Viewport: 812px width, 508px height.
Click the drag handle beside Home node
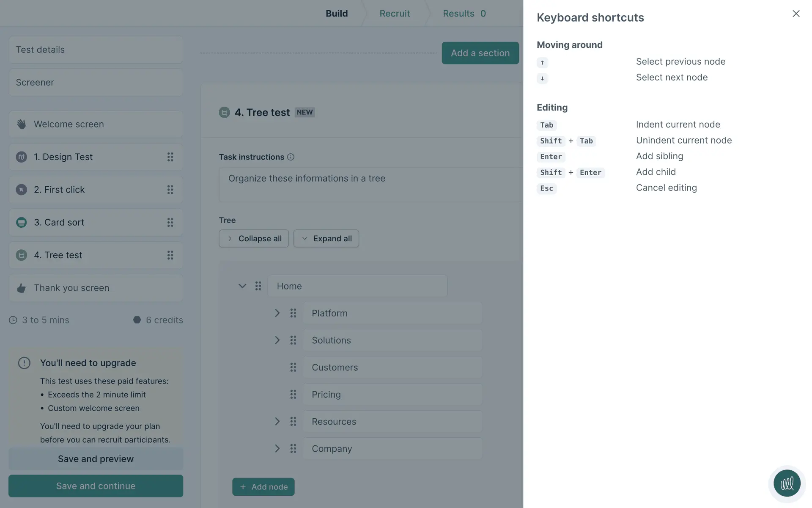click(x=258, y=286)
